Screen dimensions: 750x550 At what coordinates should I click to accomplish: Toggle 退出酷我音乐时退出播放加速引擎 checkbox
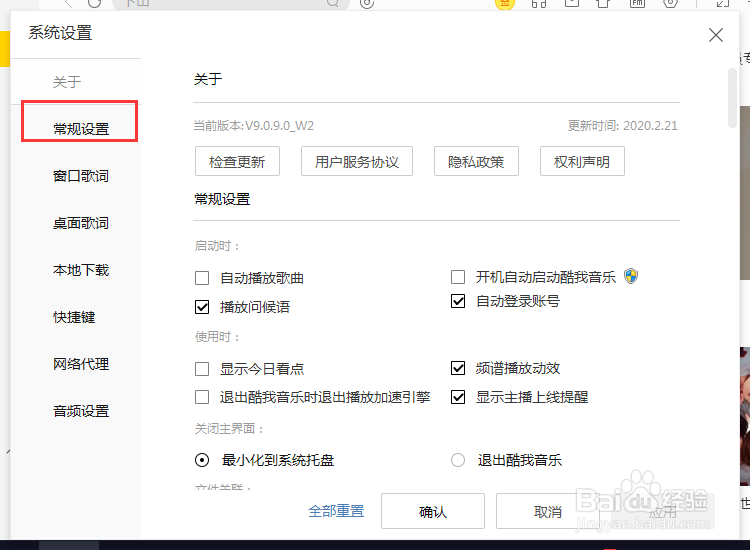click(x=202, y=397)
